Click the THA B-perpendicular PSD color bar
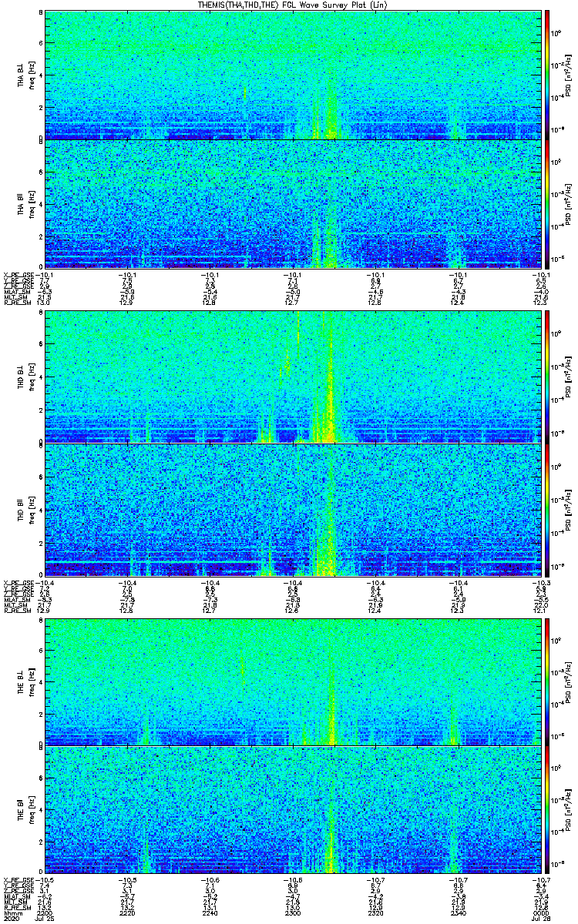 point(548,75)
